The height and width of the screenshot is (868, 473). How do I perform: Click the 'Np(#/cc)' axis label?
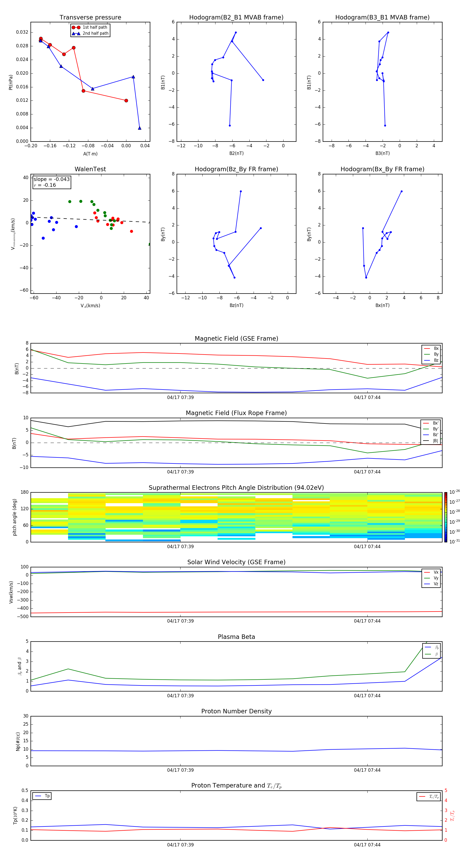(18, 741)
